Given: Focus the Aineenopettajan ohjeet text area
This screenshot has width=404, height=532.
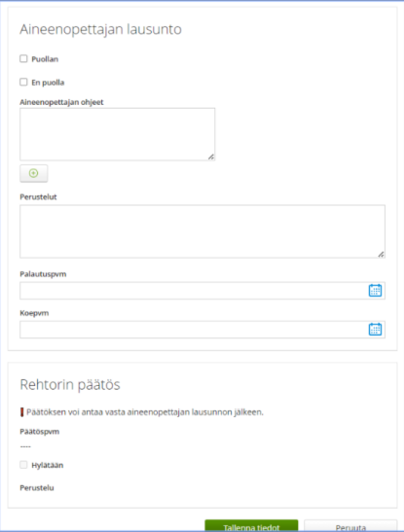Looking at the screenshot, I should 118,134.
